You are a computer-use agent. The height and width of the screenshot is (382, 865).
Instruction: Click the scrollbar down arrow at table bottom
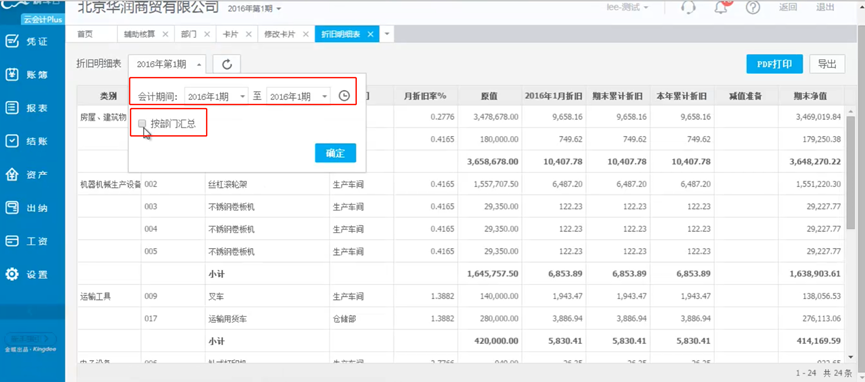[x=851, y=357]
